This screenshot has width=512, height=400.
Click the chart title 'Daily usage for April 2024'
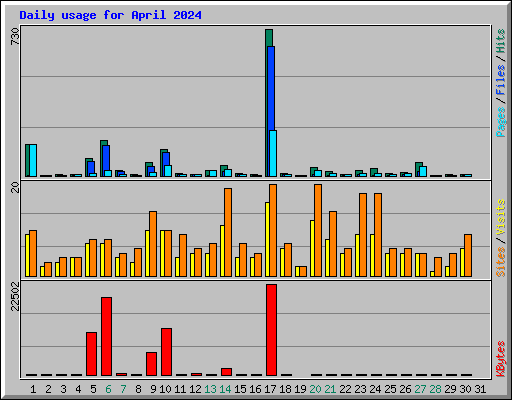coord(110,15)
